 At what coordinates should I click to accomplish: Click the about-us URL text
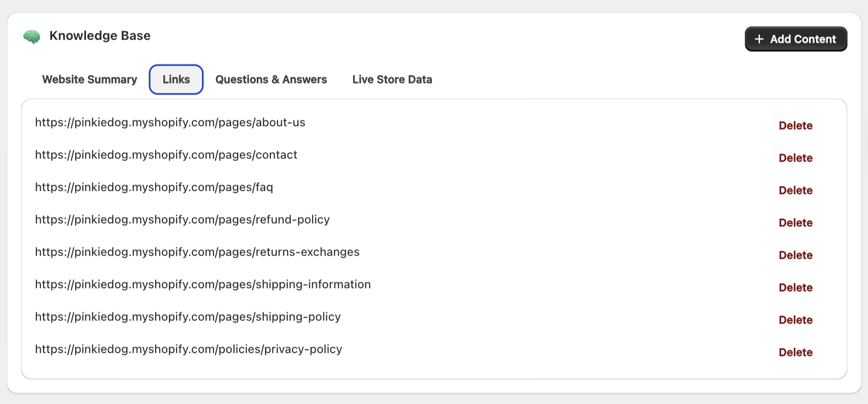point(170,123)
